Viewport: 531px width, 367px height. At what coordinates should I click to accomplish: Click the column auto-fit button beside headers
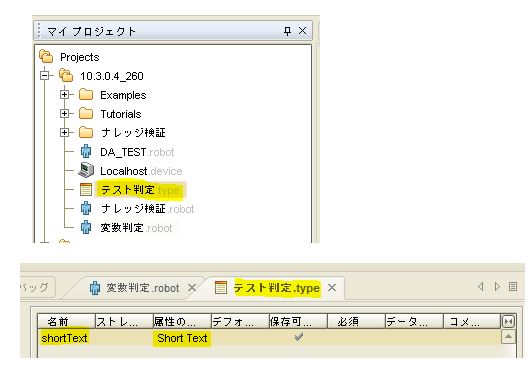pos(508,321)
